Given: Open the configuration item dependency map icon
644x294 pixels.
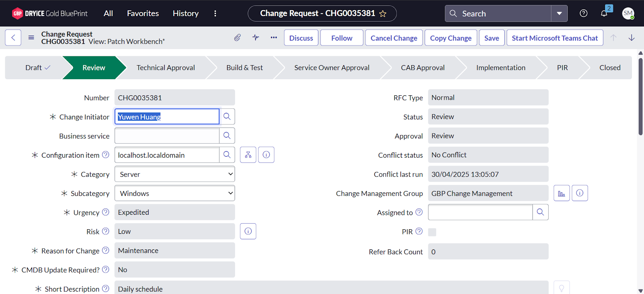Looking at the screenshot, I should pos(248,155).
